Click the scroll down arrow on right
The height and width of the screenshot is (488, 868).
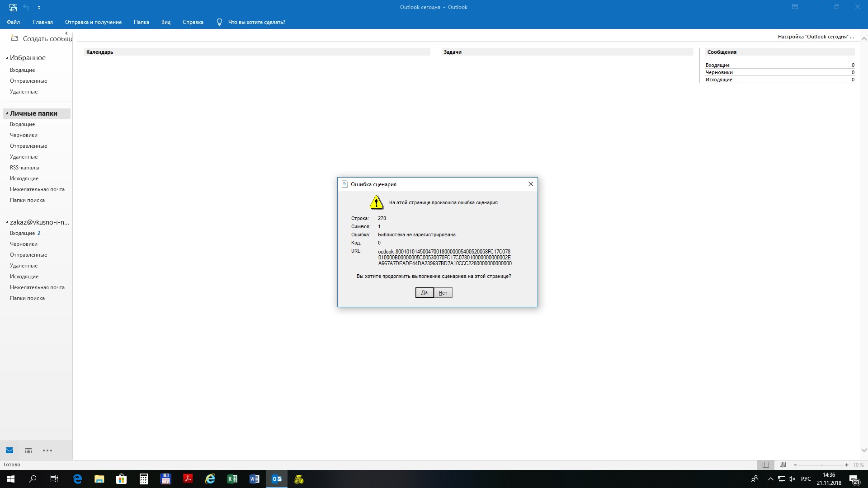click(864, 450)
